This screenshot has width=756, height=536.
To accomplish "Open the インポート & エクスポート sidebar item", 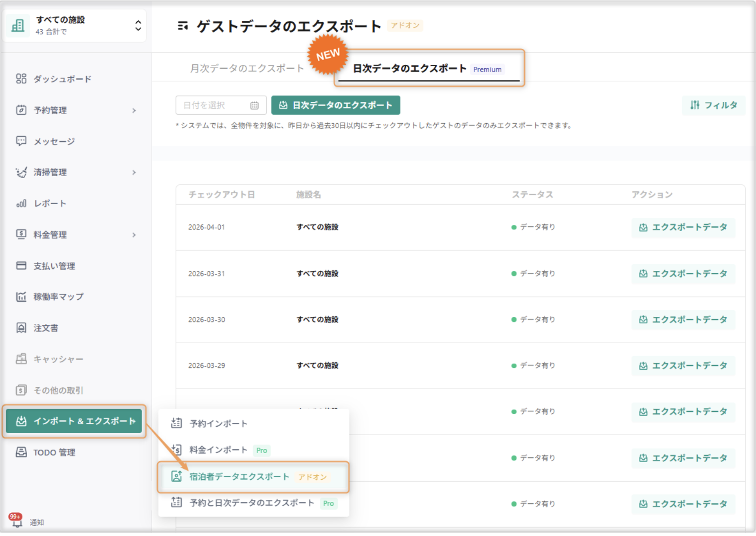I will [x=74, y=421].
